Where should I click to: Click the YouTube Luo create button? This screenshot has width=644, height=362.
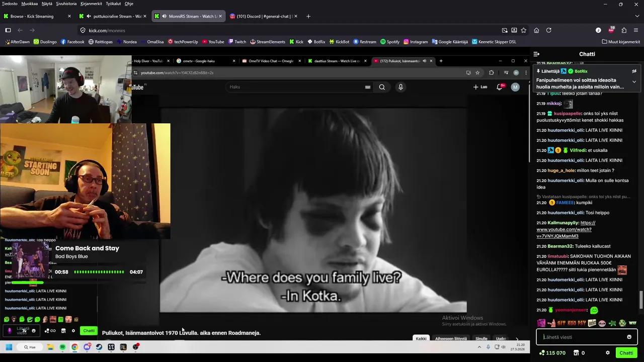(x=480, y=87)
